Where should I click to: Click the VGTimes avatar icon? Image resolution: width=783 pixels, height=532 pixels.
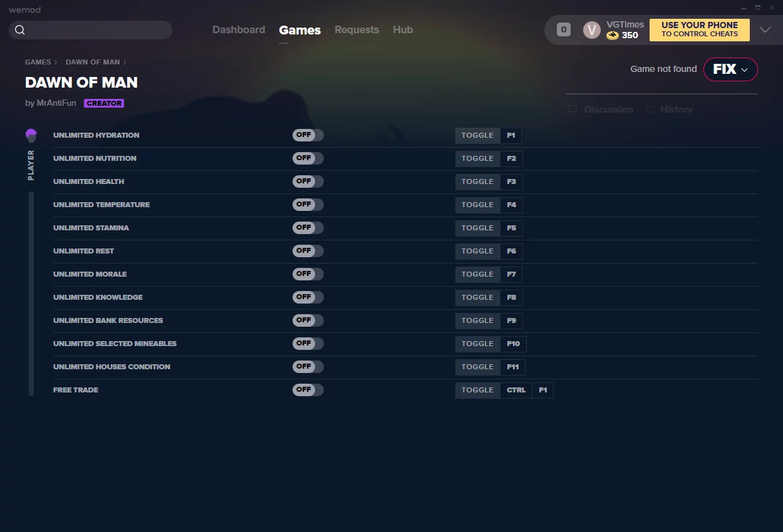point(592,30)
